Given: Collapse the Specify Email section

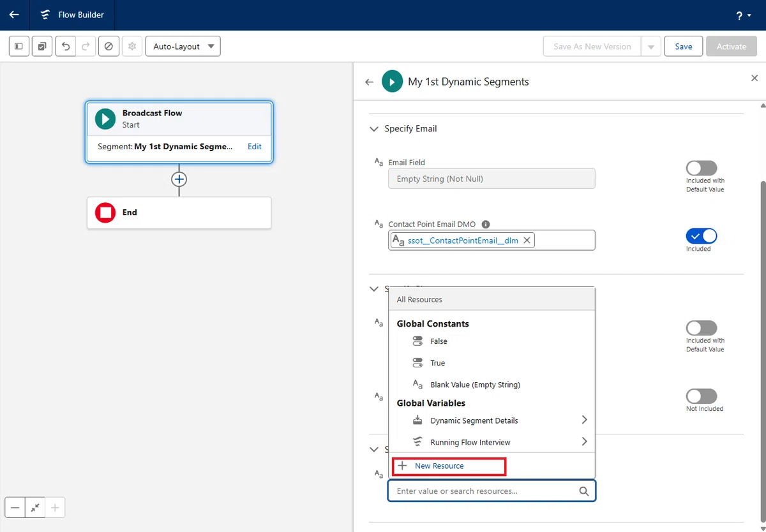Looking at the screenshot, I should click(x=375, y=129).
